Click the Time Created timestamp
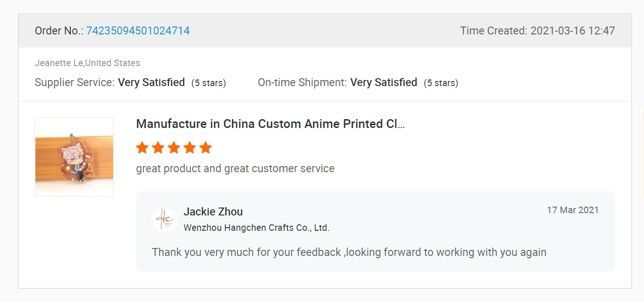Screen dimensions: 644x302 point(537,31)
